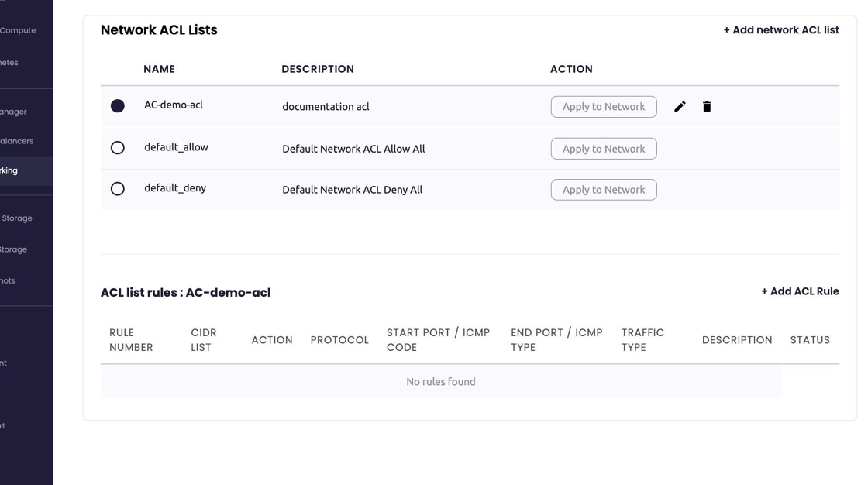868x485 pixels.
Task: Open the Compute sidebar section
Action: [x=19, y=30]
